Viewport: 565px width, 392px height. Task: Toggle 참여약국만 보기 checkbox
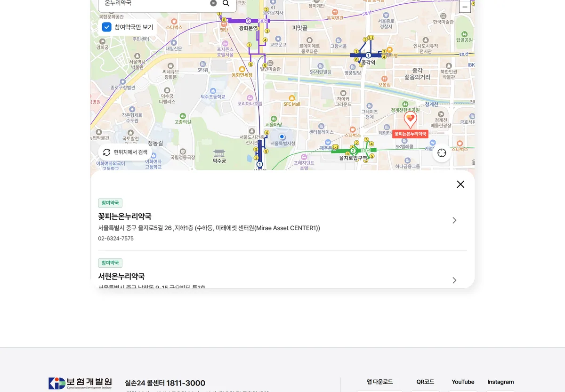click(107, 27)
